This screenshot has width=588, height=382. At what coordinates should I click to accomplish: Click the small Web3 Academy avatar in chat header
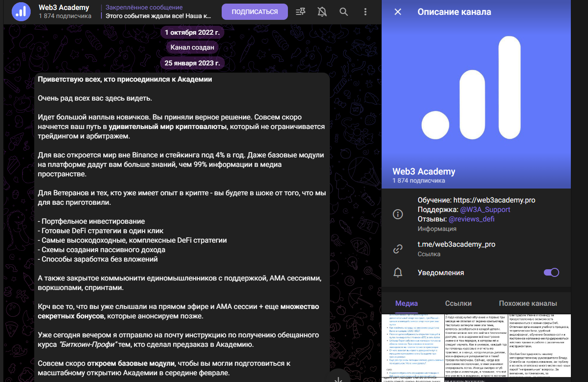tap(21, 12)
